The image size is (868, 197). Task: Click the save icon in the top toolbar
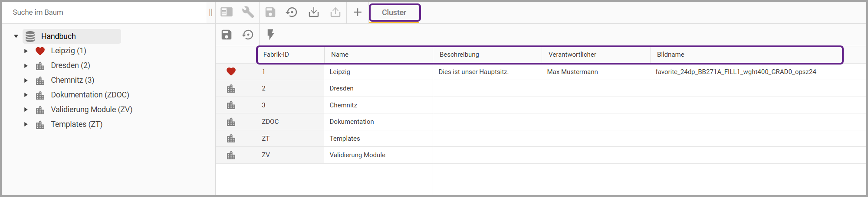tap(270, 12)
